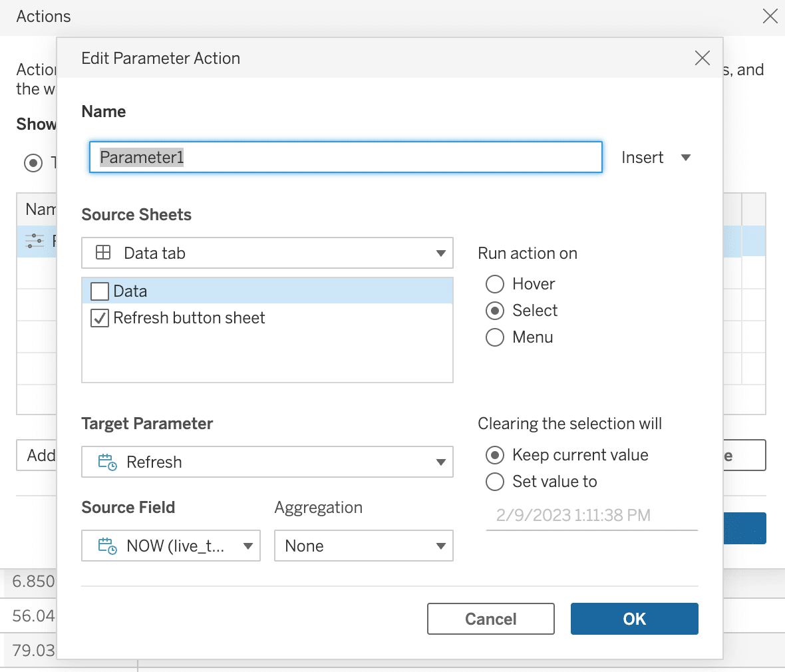Viewport: 785px width, 672px height.
Task: Open the Aggregation dropdown showing None
Action: [440, 546]
